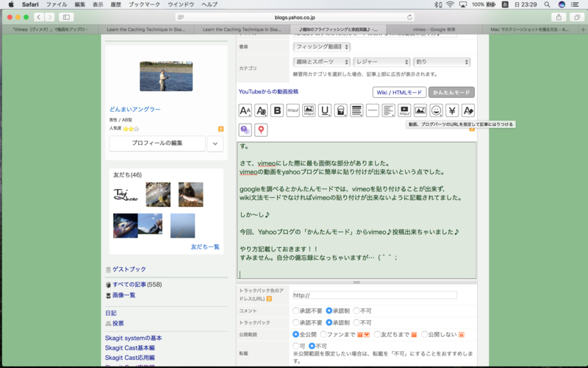Open the font color tool
This screenshot has height=368, width=588.
[261, 110]
